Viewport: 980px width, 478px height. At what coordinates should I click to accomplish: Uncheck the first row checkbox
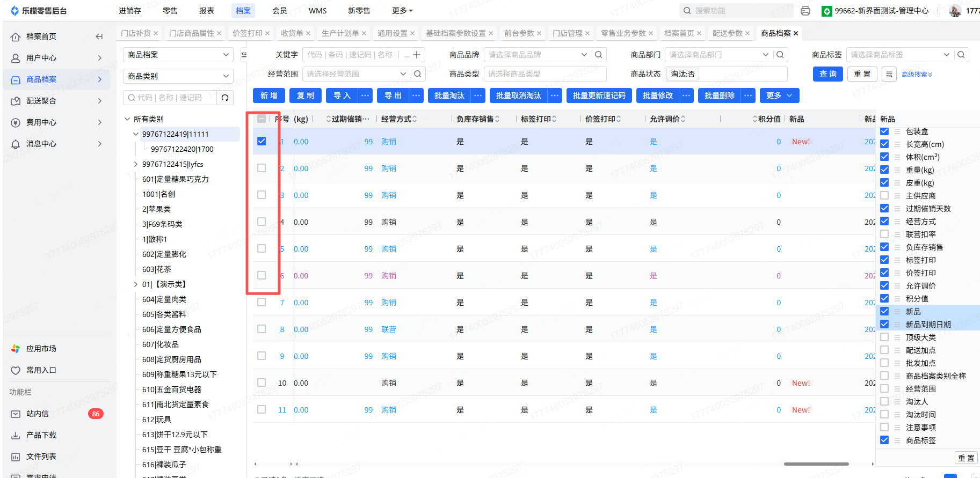(x=262, y=141)
